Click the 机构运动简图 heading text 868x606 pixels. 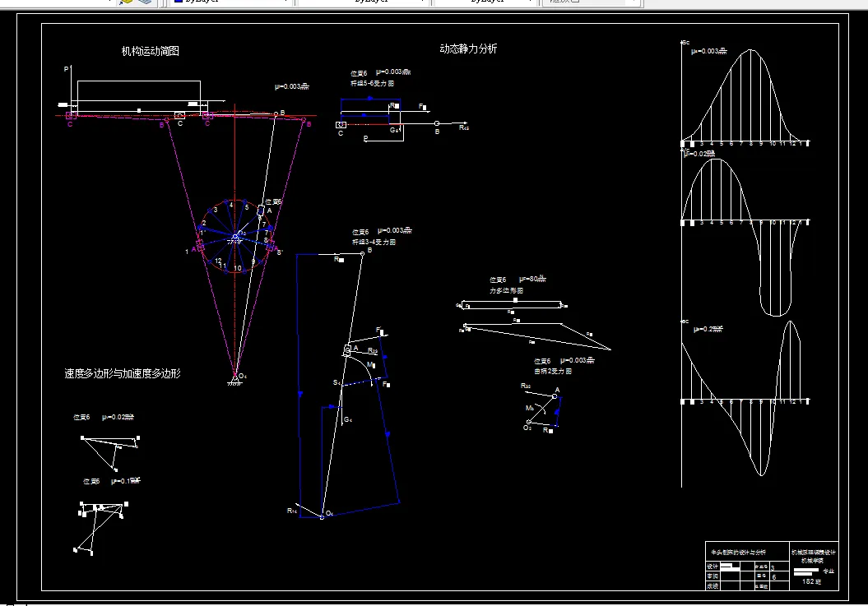150,51
